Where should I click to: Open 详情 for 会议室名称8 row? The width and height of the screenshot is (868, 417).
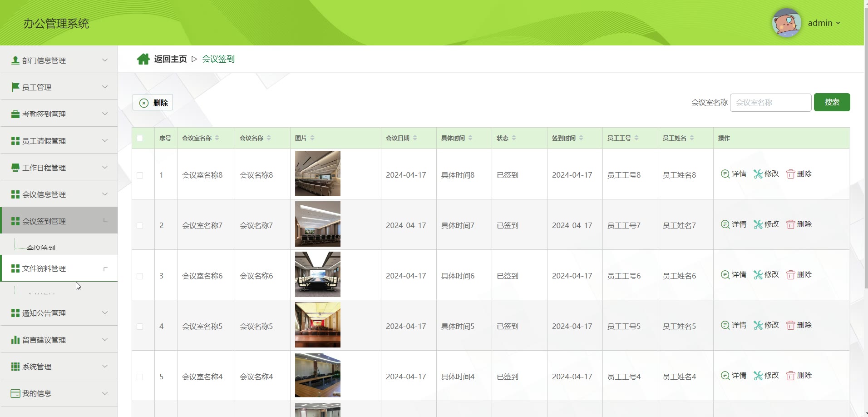point(734,174)
